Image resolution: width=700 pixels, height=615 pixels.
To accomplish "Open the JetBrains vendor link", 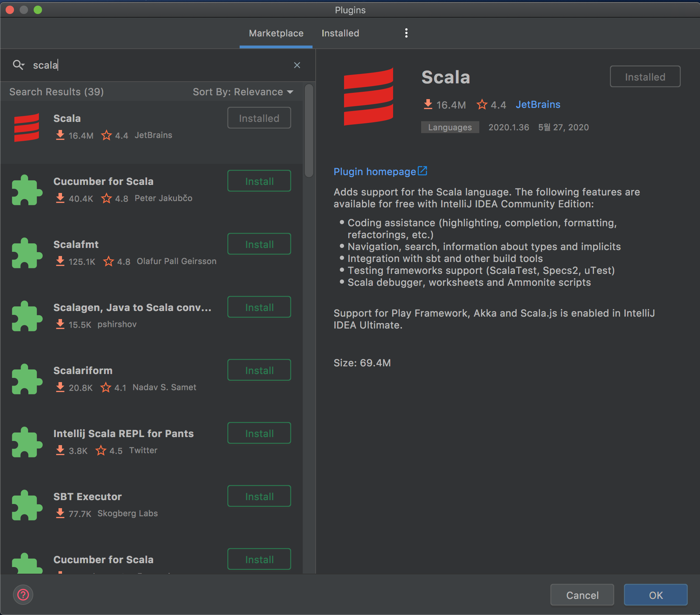I will 538,104.
